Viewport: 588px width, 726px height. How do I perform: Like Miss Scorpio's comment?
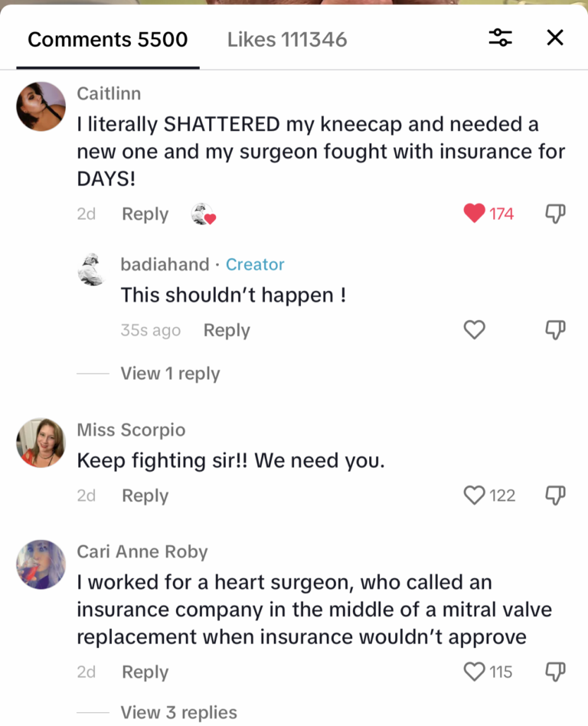pos(474,495)
